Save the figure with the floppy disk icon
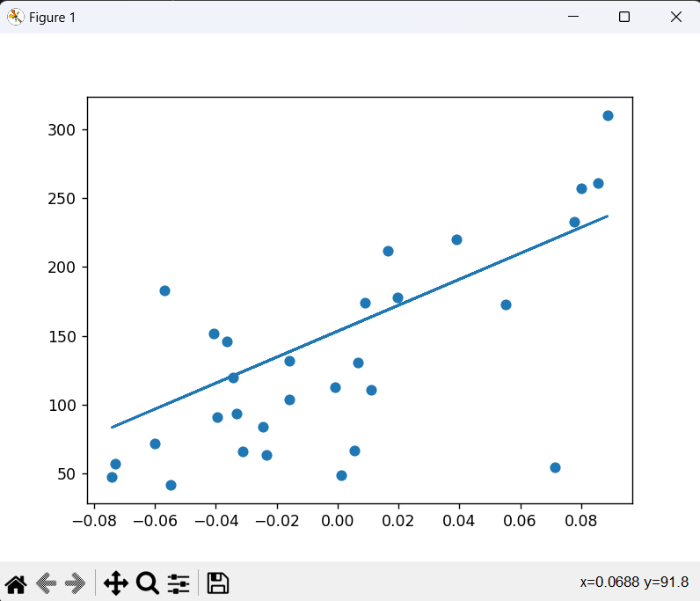700x601 pixels. (218, 583)
